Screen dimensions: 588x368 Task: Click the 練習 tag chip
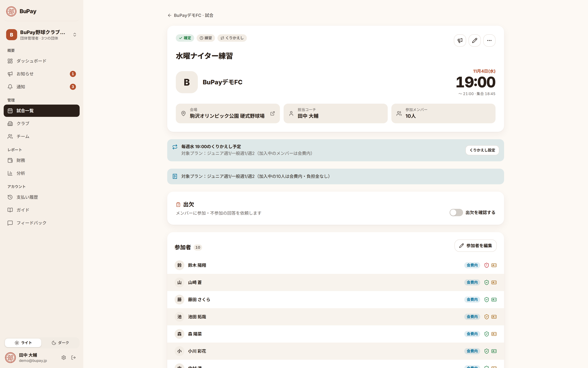(x=205, y=38)
